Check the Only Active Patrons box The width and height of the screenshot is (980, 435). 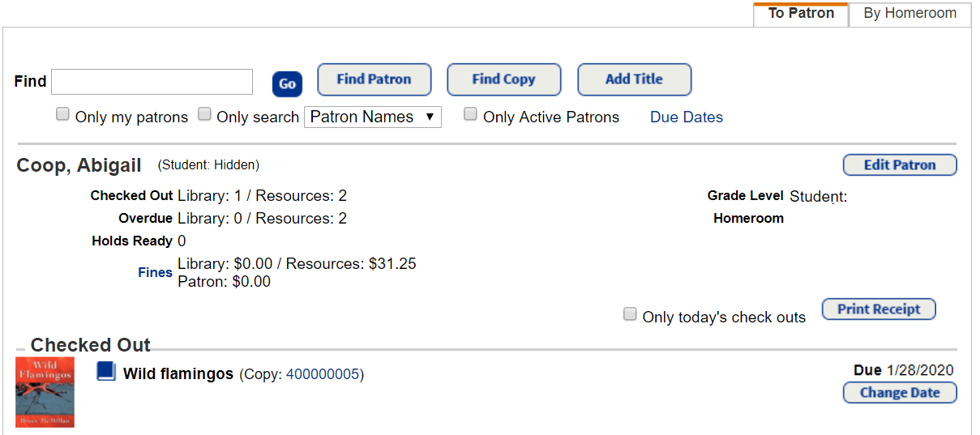pos(470,115)
